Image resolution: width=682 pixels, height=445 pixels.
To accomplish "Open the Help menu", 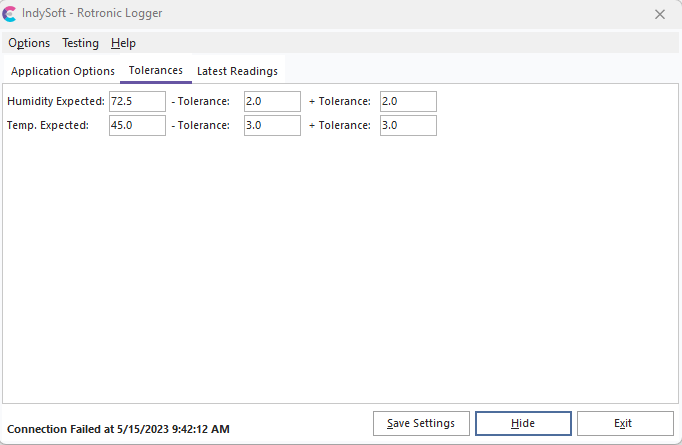I will click(x=123, y=43).
